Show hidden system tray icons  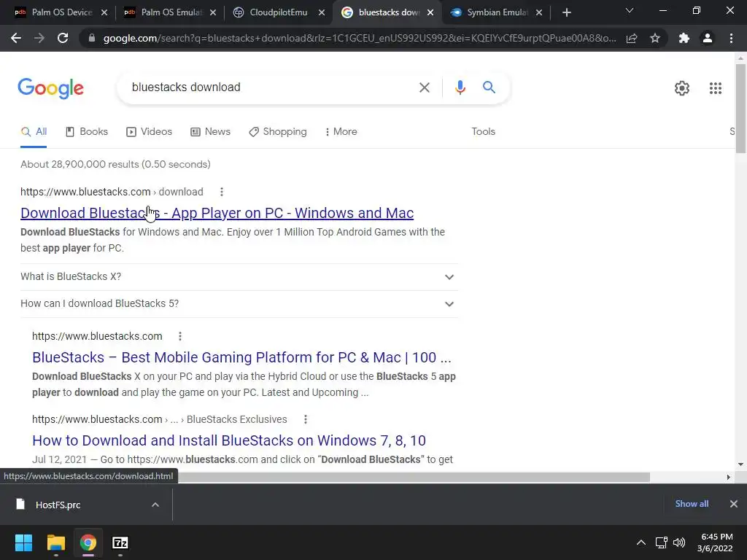point(641,542)
